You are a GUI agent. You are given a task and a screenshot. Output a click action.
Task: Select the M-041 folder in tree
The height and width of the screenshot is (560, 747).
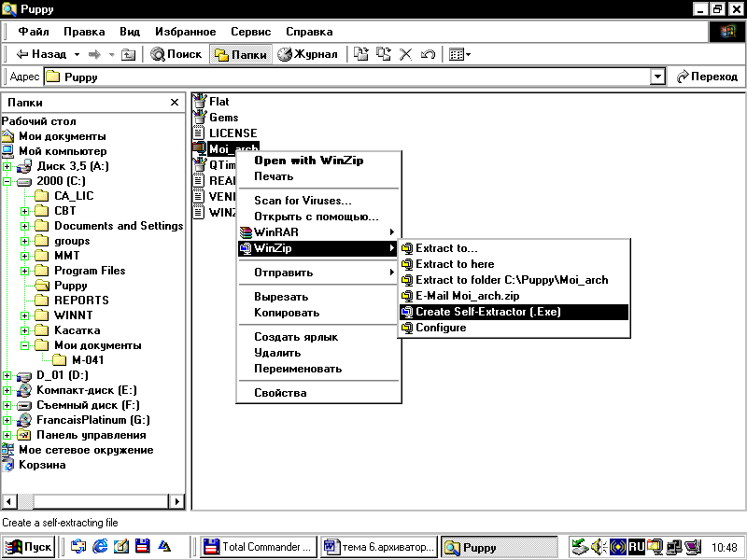78,360
